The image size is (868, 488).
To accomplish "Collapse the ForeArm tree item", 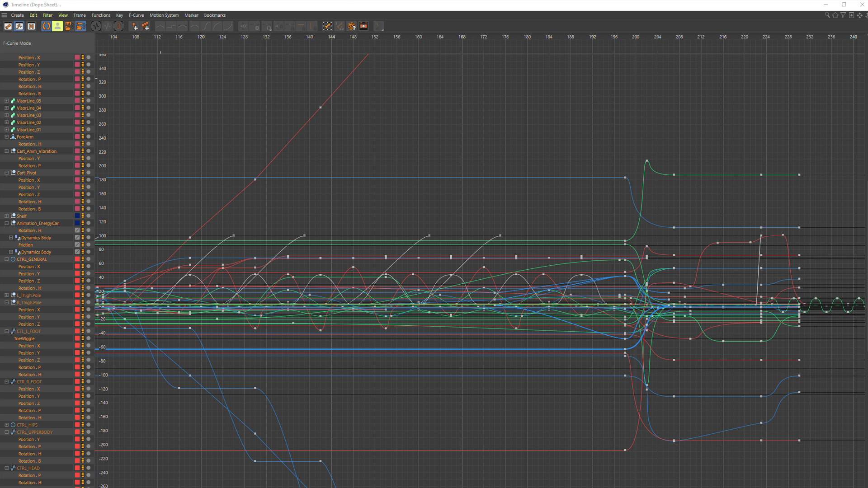I will (x=6, y=137).
